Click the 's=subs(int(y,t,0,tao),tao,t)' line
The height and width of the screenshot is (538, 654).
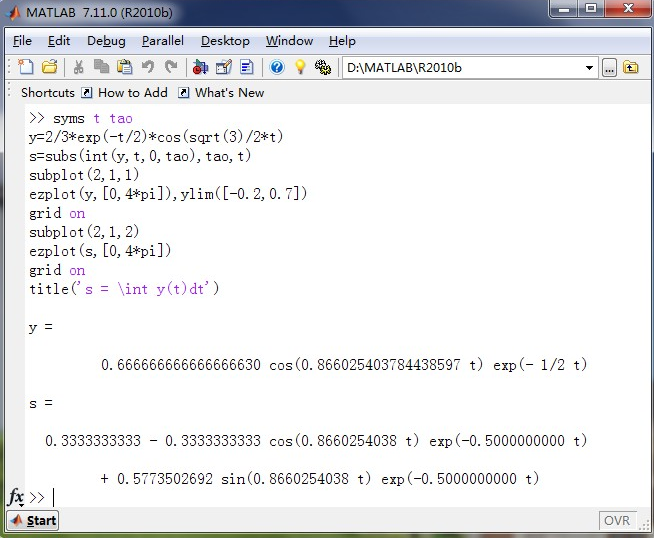pos(140,156)
